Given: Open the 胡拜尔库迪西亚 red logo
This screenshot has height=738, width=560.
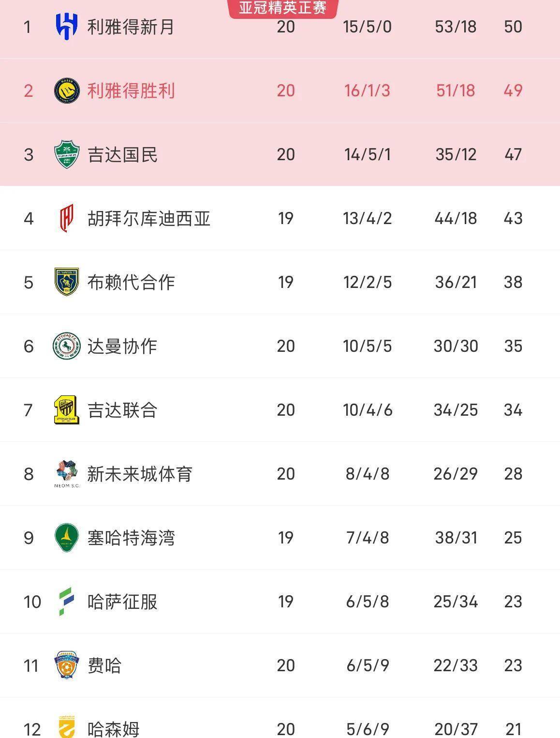Looking at the screenshot, I should point(66,218).
